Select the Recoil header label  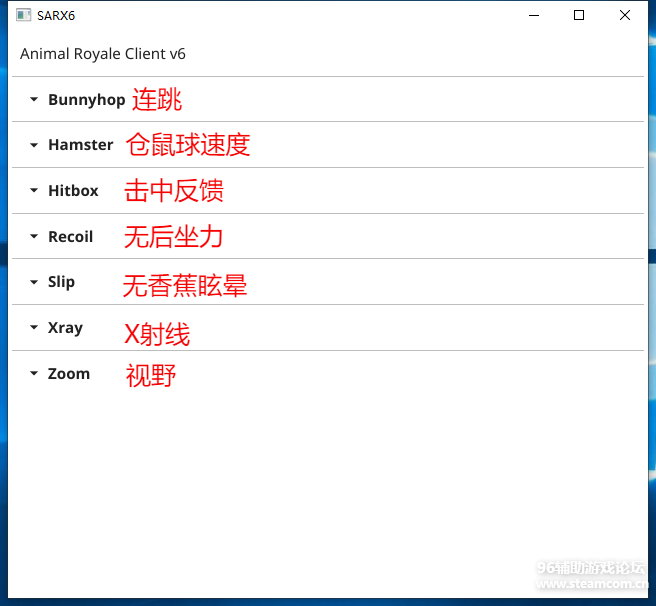coord(70,237)
